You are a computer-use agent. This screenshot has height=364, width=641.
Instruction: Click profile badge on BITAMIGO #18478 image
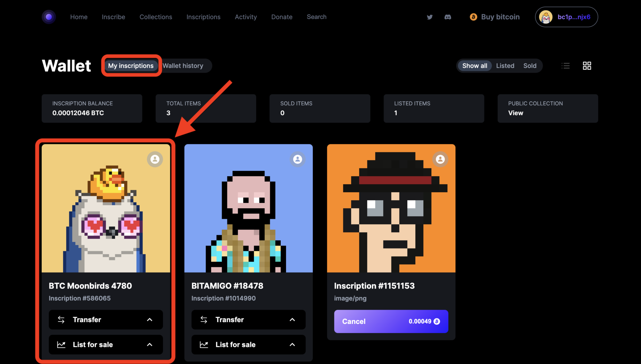click(297, 159)
